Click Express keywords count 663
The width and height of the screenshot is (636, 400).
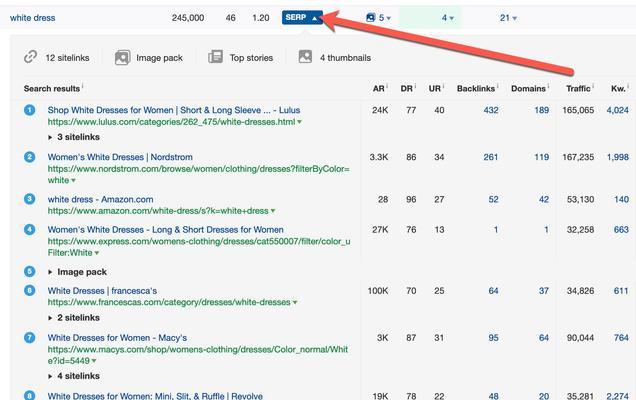click(621, 230)
